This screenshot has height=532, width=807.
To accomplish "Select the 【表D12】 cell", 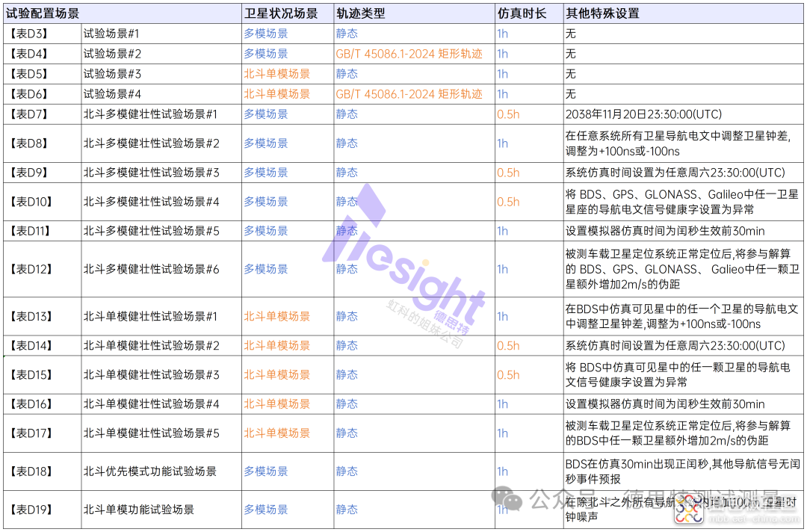I will click(42, 269).
